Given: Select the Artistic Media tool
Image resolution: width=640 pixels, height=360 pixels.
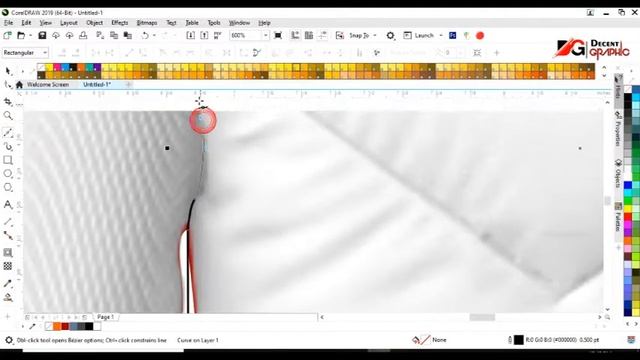Looking at the screenshot, I should 8,146.
